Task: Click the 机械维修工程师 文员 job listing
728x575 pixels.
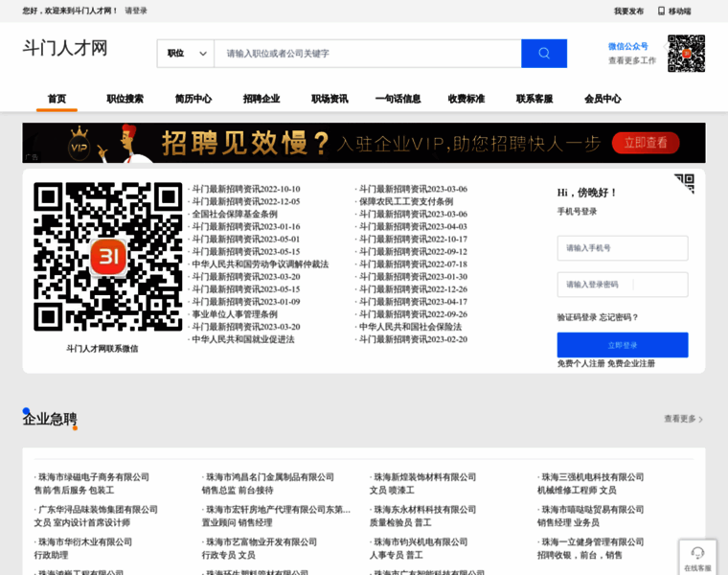Action: 577,490
